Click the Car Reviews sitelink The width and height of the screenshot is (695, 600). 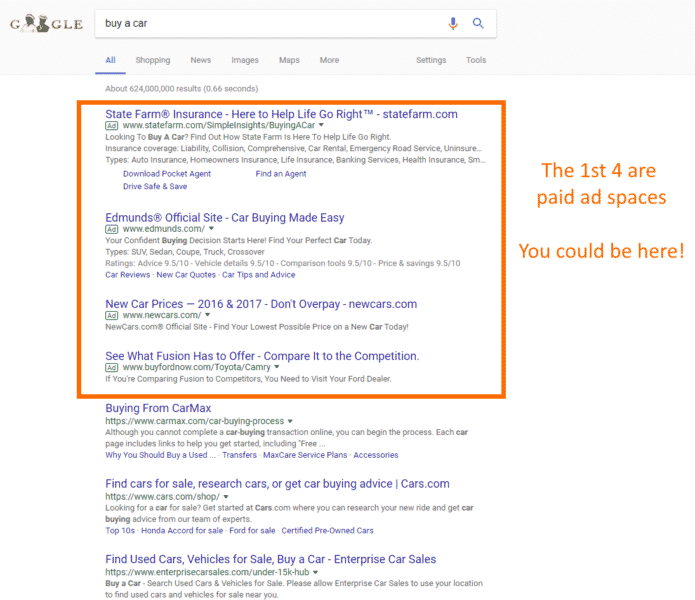pos(128,275)
